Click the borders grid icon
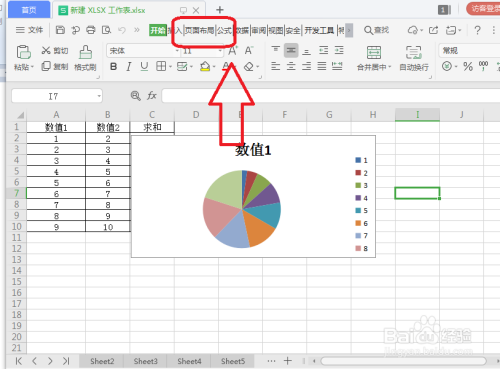This screenshot has width=500, height=369. [161, 66]
